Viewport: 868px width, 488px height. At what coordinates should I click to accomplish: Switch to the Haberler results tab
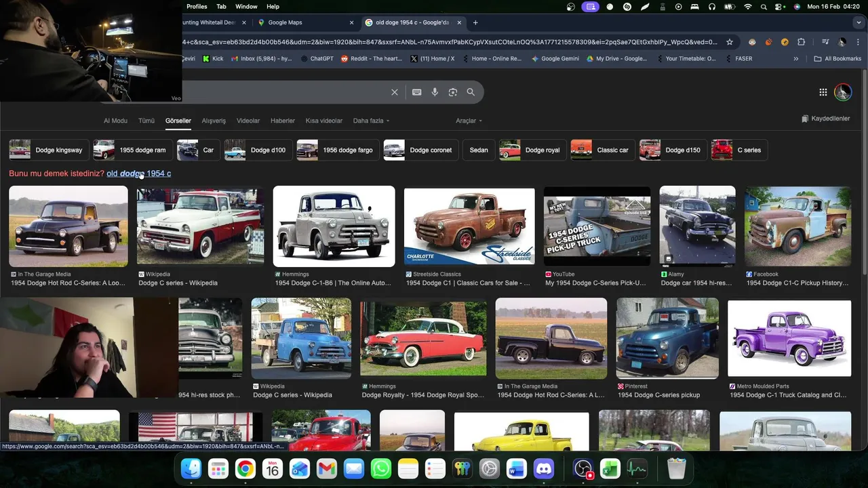[283, 121]
